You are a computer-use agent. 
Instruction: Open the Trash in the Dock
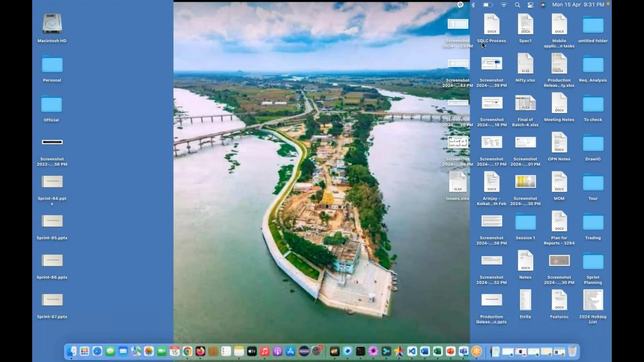coord(572,351)
